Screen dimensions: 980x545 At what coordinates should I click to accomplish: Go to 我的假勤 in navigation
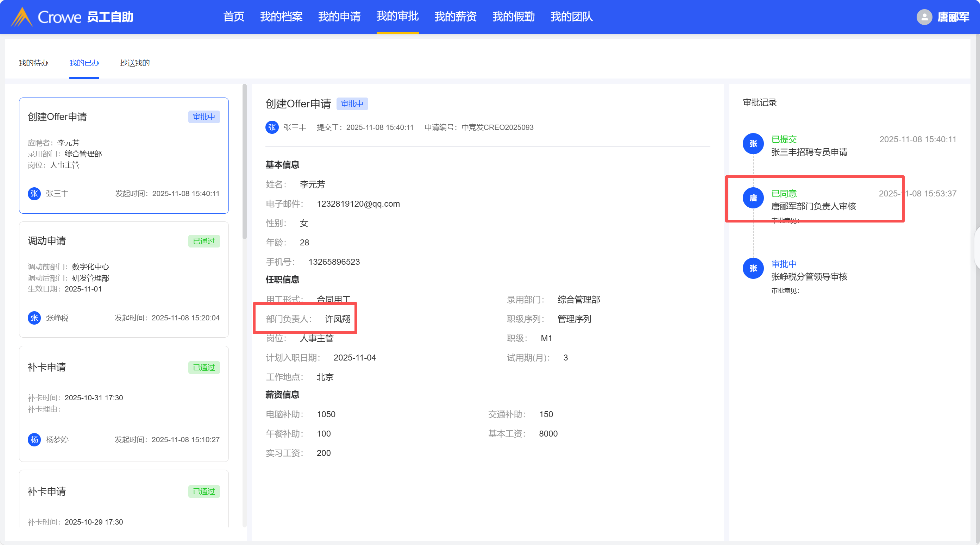[x=513, y=17]
